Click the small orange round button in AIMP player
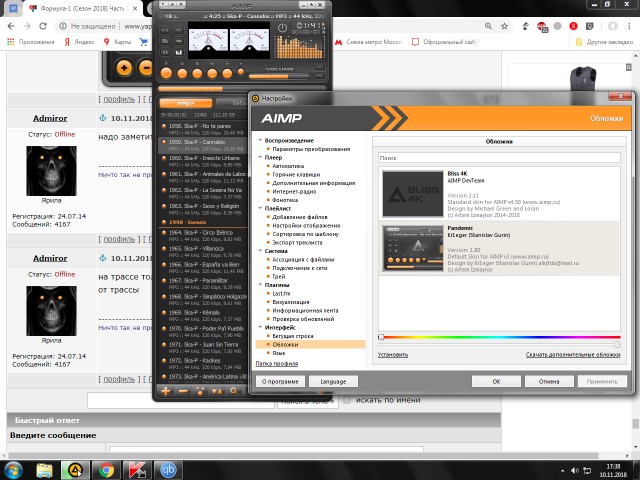The image size is (640, 480). pyautogui.click(x=241, y=72)
